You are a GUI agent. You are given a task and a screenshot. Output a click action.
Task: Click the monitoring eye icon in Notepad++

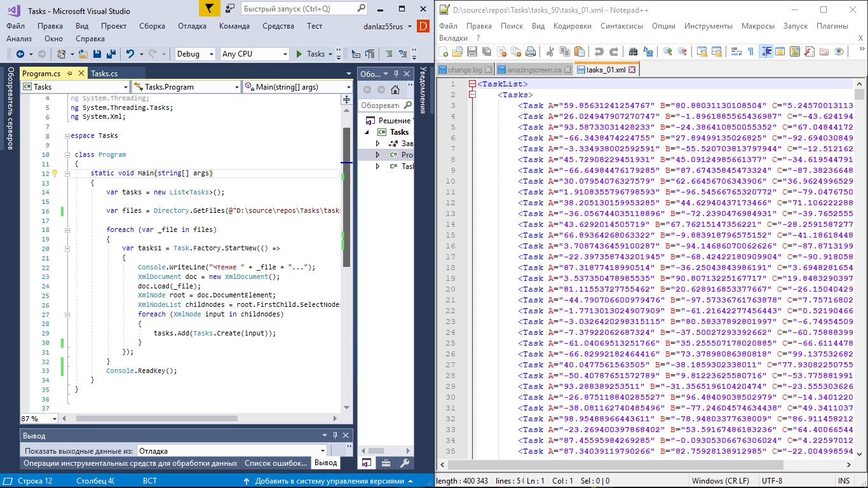click(839, 52)
